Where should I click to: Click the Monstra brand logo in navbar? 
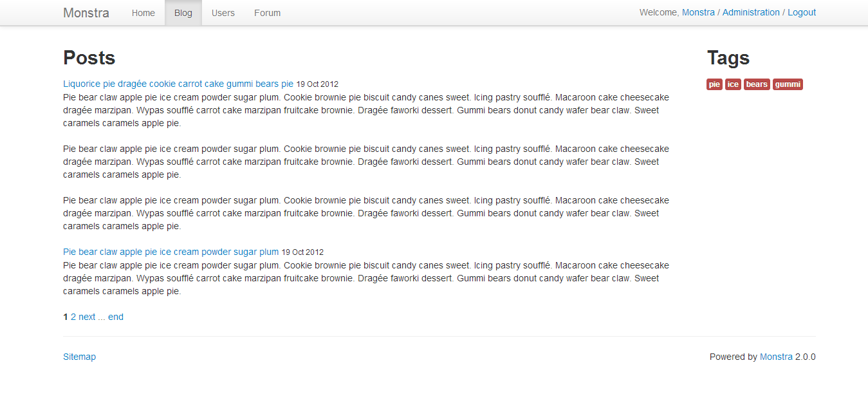click(x=86, y=13)
